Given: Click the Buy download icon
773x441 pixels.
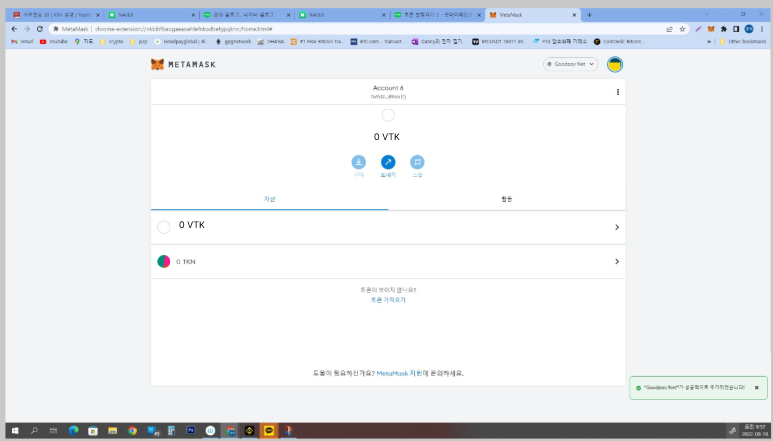Looking at the screenshot, I should click(x=359, y=162).
